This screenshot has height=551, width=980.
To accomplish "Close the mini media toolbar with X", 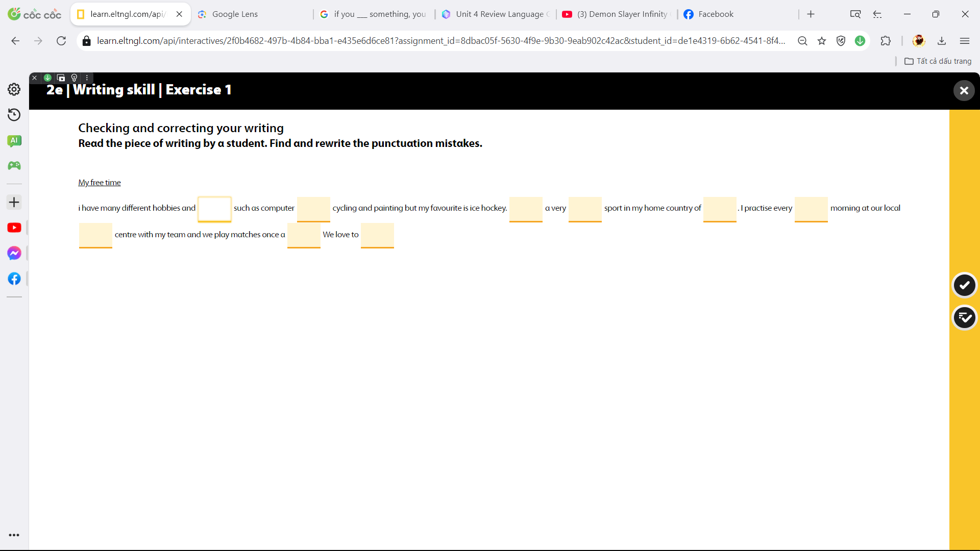I will (34, 78).
